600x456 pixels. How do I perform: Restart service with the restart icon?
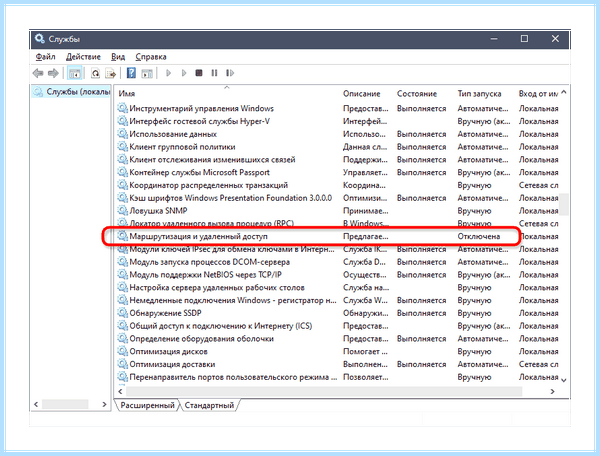(230, 73)
